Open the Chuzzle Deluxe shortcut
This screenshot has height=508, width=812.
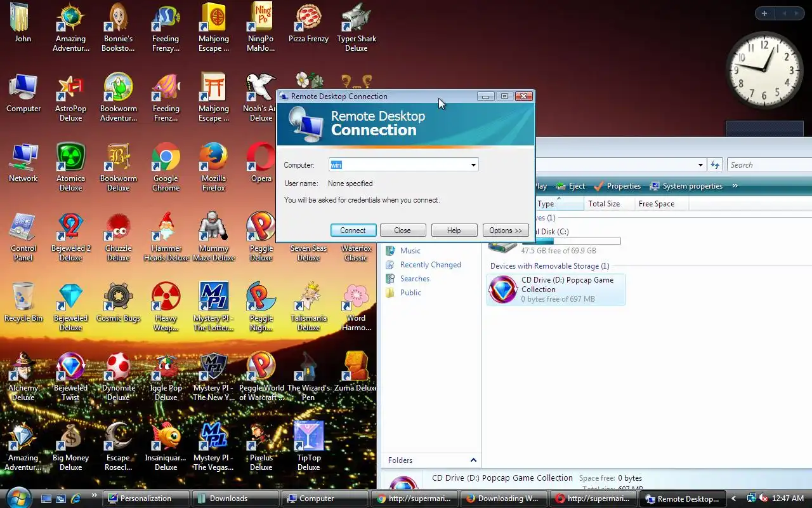point(118,237)
